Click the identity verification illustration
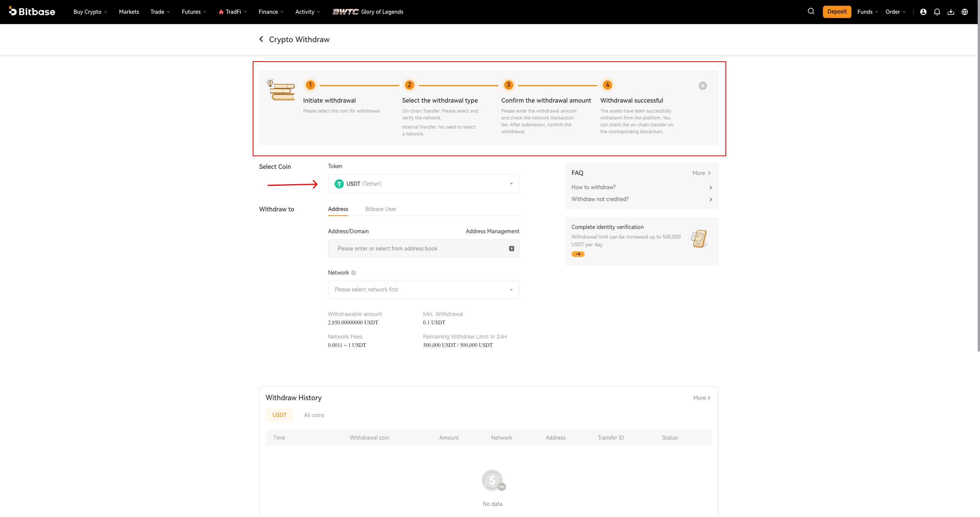Viewport: 980px width, 517px height. tap(699, 239)
